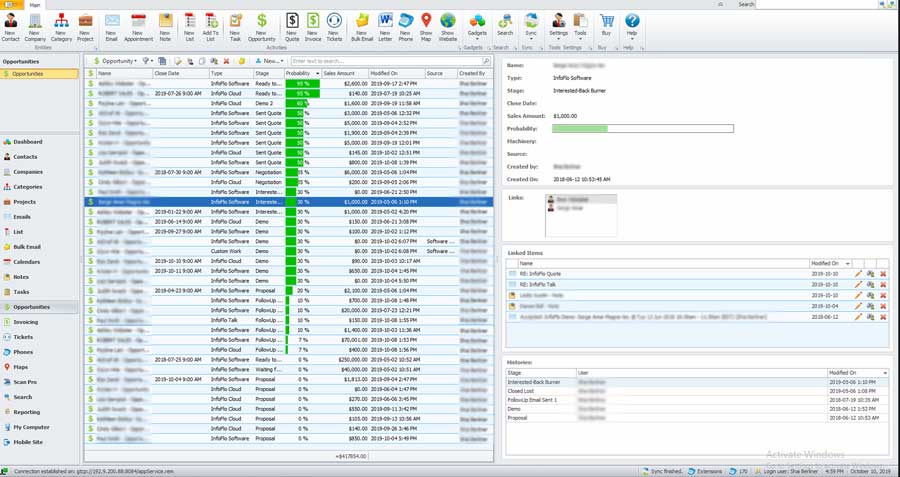Screen dimensions: 900x477
Task: Create a New Task
Action: (235, 27)
